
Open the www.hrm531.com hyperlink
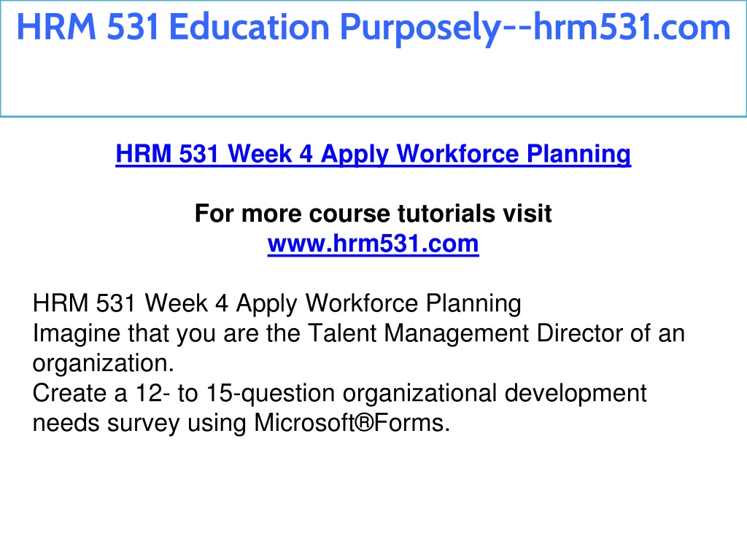coord(373,244)
